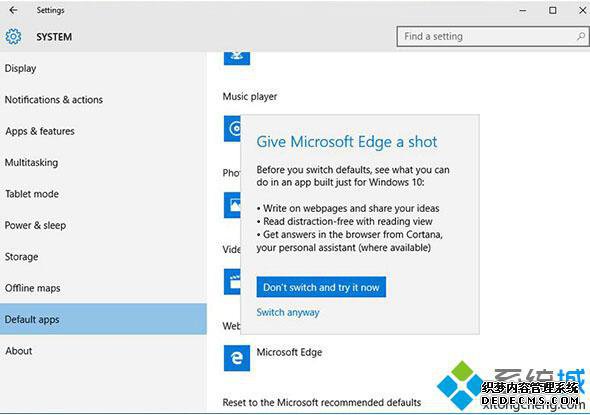The image size is (590, 415).
Task: Click the partially visible Maps app icon at top
Action: (237, 58)
